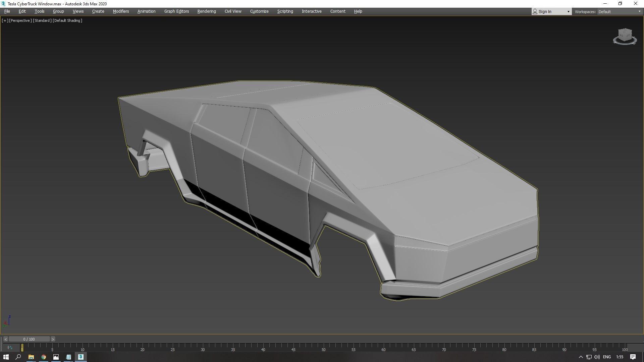Image resolution: width=644 pixels, height=362 pixels.
Task: Open the Graph Editors menu
Action: pos(176,11)
